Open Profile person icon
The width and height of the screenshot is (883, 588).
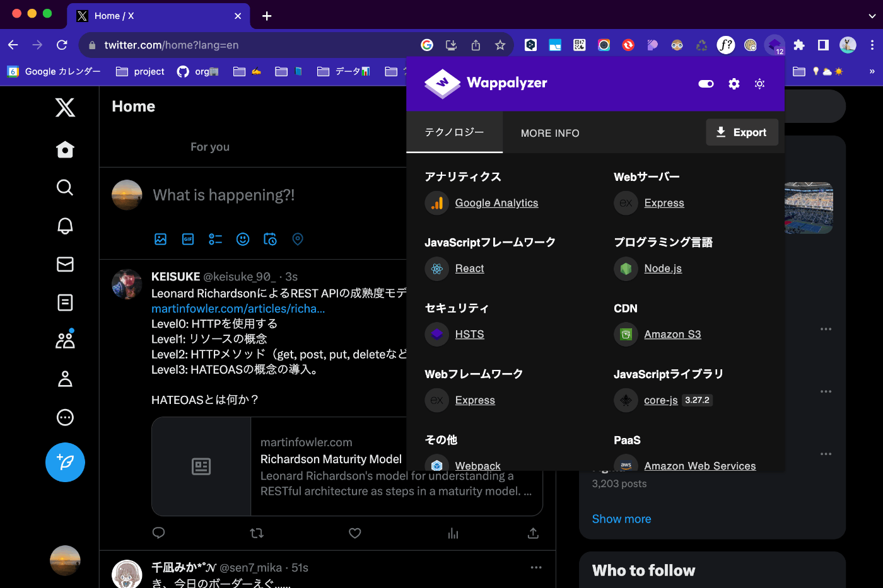(65, 379)
